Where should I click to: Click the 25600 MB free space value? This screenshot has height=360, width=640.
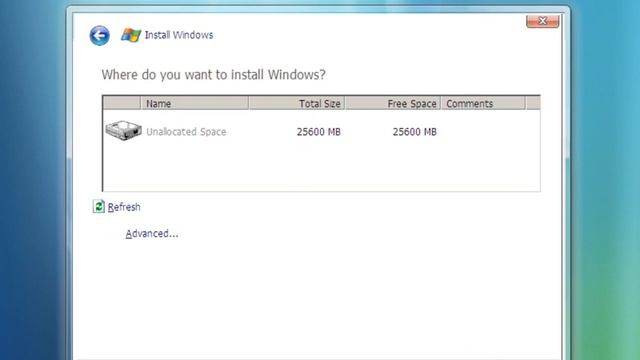pyautogui.click(x=415, y=132)
